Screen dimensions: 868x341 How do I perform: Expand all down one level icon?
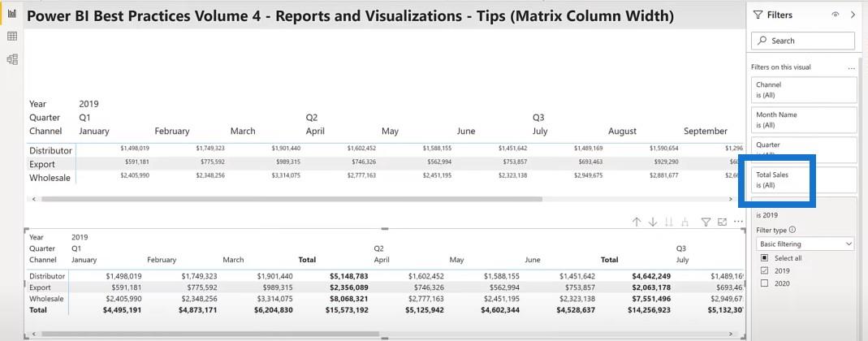coord(684,222)
